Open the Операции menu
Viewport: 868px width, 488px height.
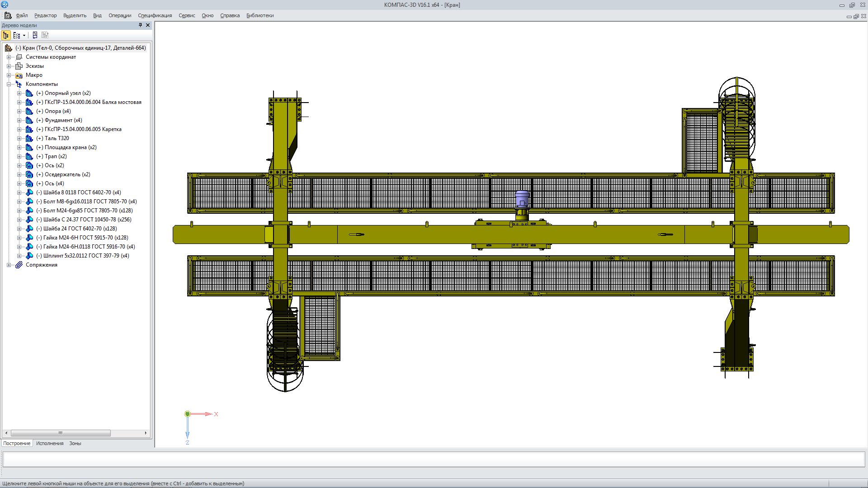pos(119,15)
